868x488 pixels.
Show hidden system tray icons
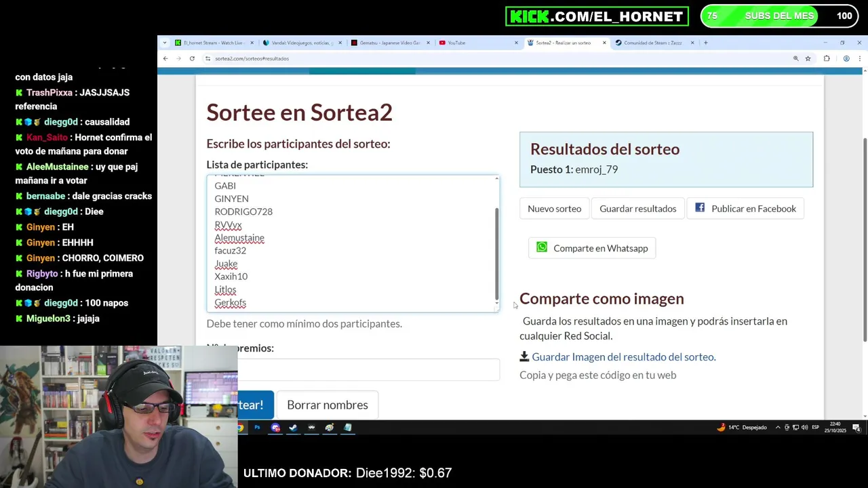(778, 428)
